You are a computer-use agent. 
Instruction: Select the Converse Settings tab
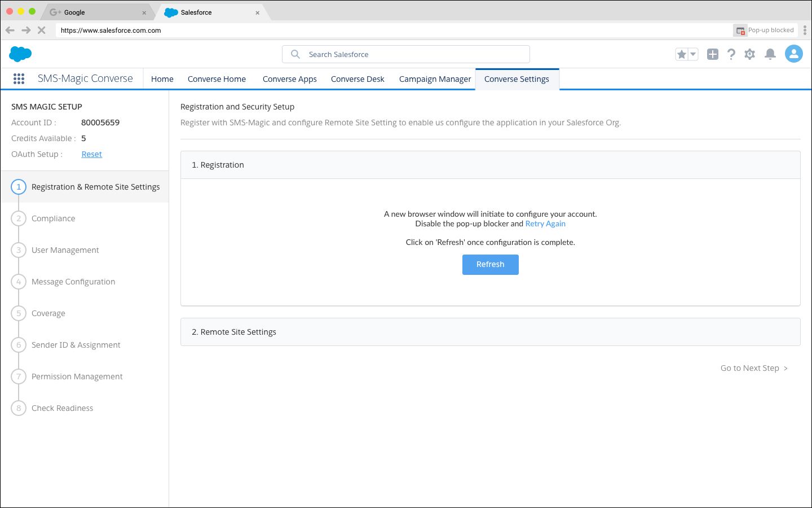[517, 79]
